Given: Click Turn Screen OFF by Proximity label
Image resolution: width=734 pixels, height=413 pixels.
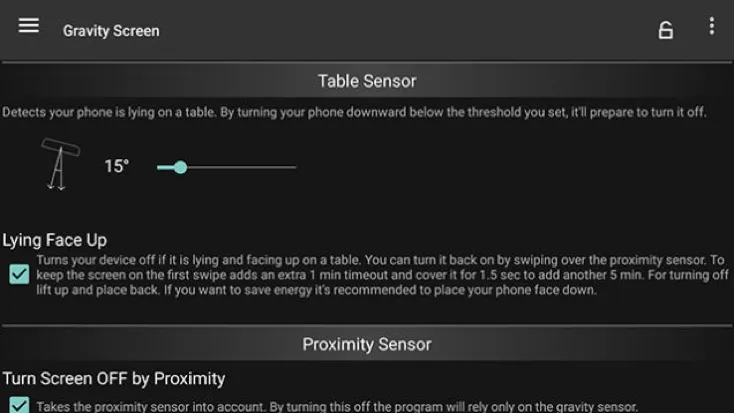Looking at the screenshot, I should tap(113, 379).
